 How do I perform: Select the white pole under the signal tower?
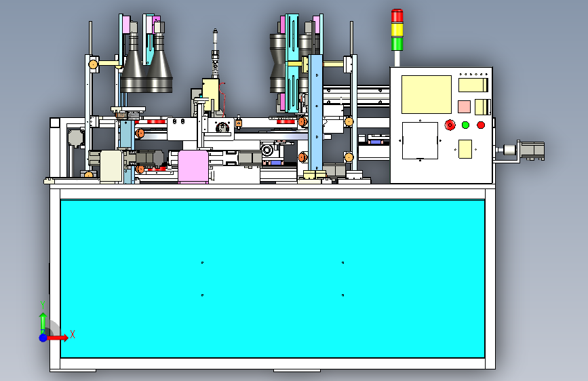(397, 59)
